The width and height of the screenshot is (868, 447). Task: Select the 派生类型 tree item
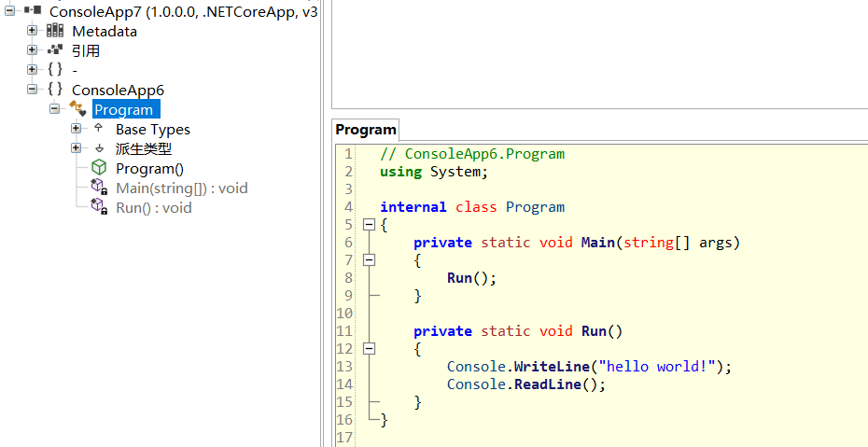click(x=144, y=148)
